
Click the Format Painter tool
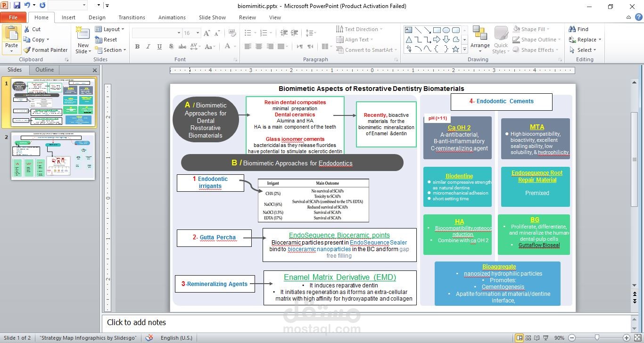(x=46, y=50)
